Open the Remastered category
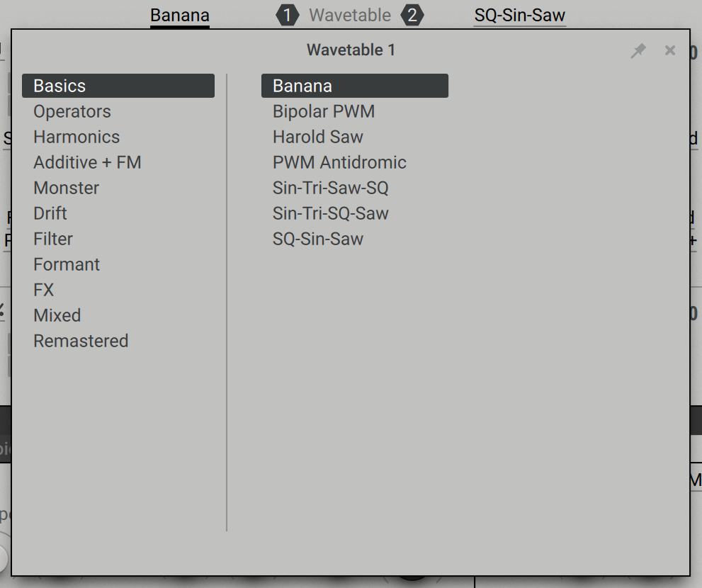702x588 pixels. pyautogui.click(x=81, y=341)
